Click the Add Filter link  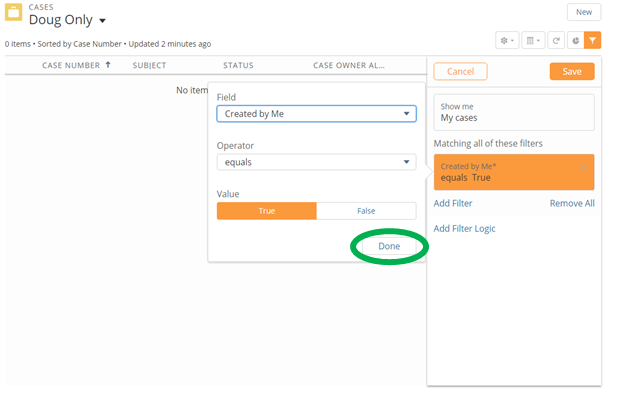(x=453, y=203)
